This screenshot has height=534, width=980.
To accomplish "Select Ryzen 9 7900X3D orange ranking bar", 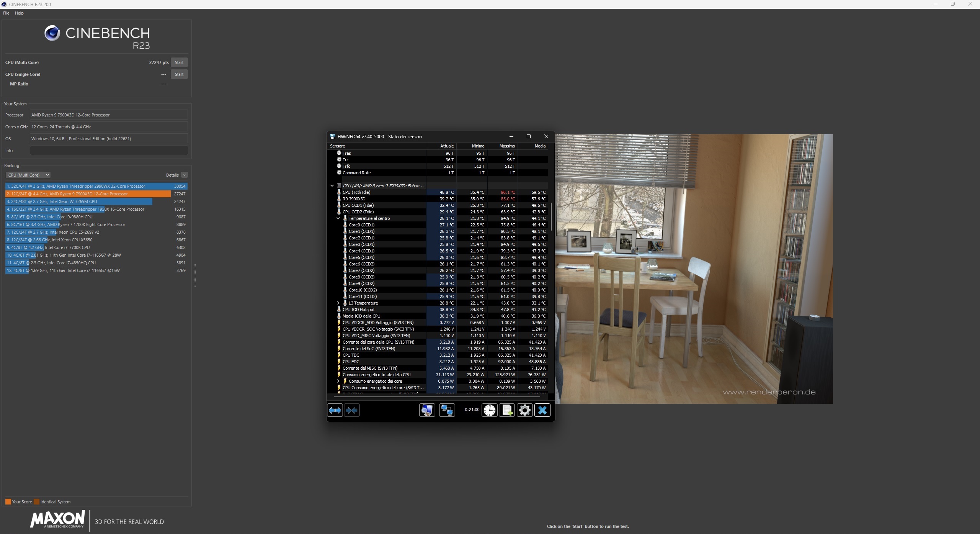I will click(88, 194).
